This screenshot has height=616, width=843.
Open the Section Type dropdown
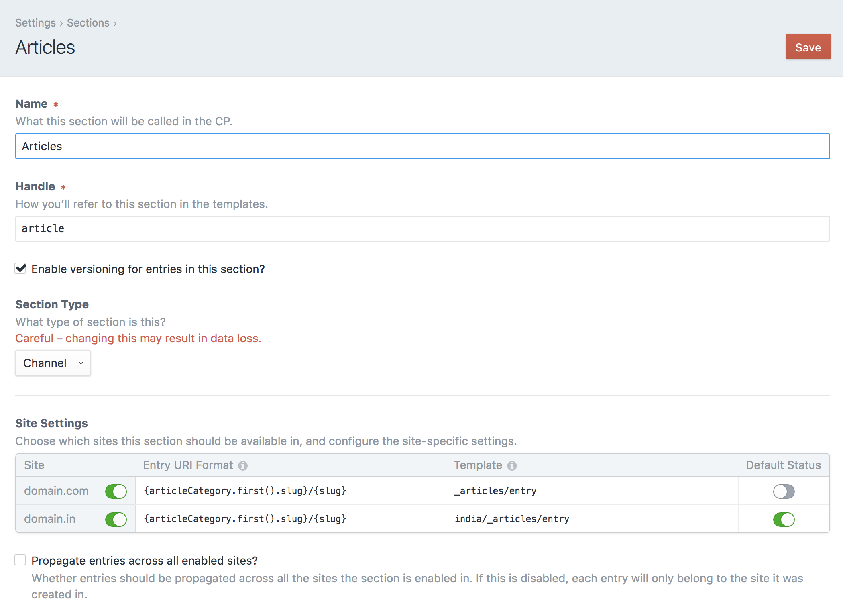coord(53,363)
